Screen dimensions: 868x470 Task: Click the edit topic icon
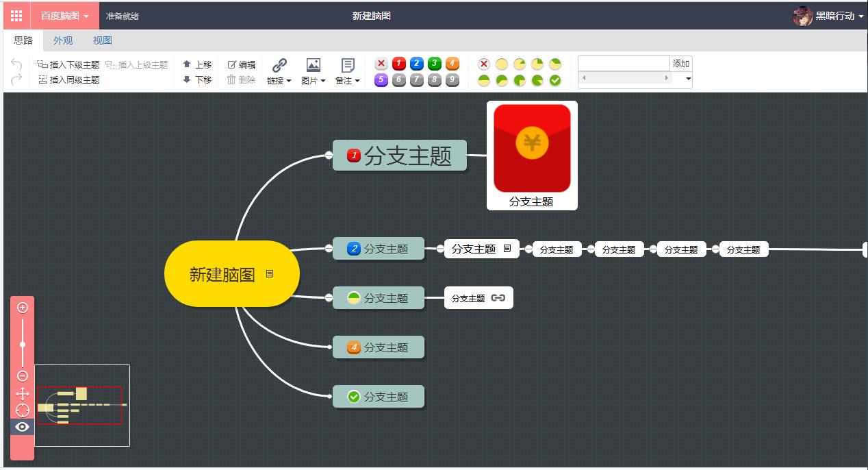click(231, 64)
